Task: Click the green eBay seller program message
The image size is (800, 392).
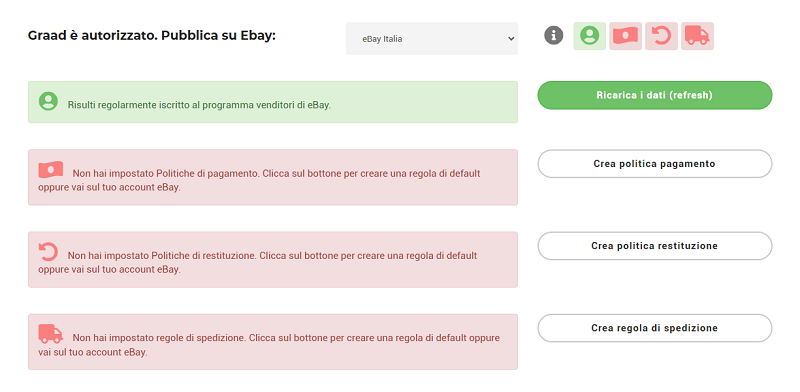Action: pyautogui.click(x=199, y=105)
